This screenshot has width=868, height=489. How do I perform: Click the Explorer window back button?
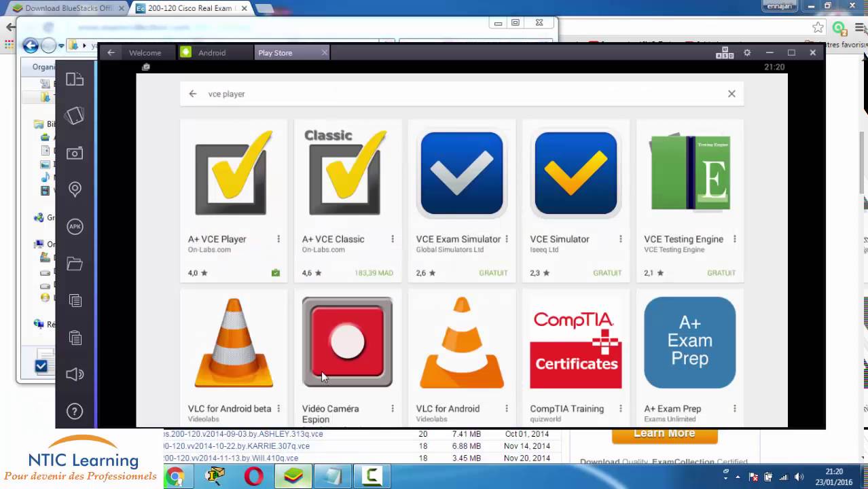tap(31, 46)
